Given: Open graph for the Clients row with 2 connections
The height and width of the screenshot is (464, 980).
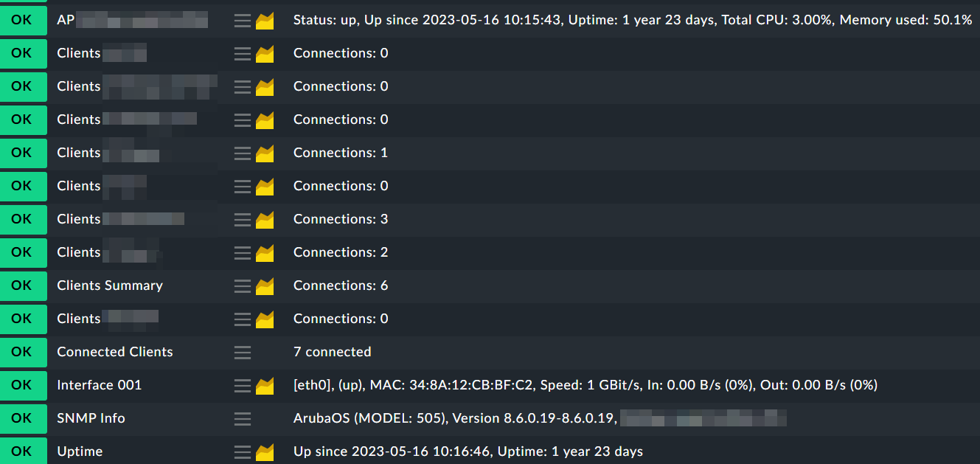Looking at the screenshot, I should point(265,252).
